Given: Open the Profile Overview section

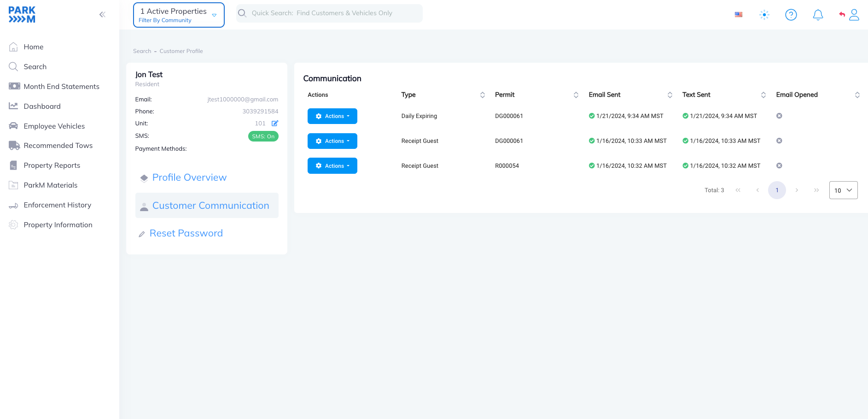Looking at the screenshot, I should (x=189, y=177).
